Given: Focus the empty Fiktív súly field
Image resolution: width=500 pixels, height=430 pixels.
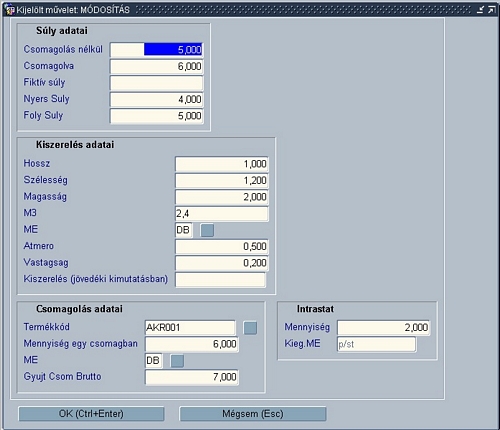Looking at the screenshot, I should click(157, 83).
